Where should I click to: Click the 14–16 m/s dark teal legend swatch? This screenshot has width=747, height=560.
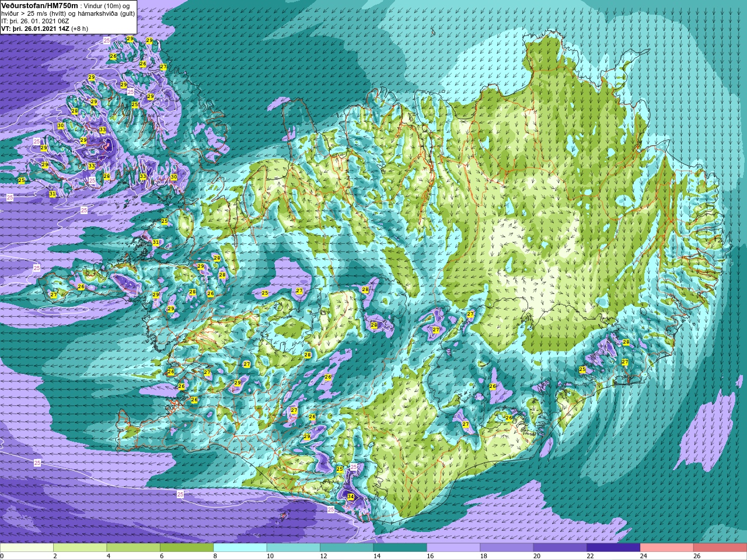click(x=400, y=548)
